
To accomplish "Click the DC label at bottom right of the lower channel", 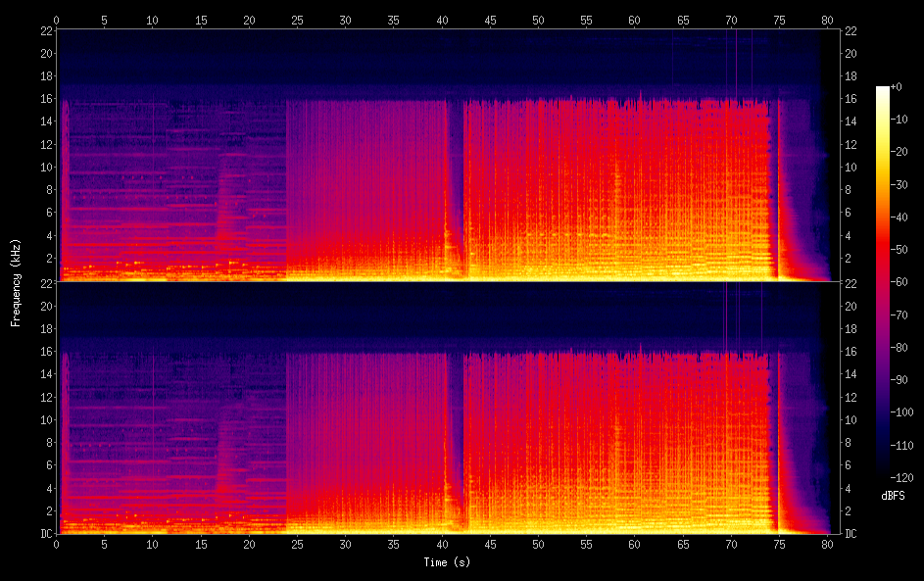I will tap(851, 534).
